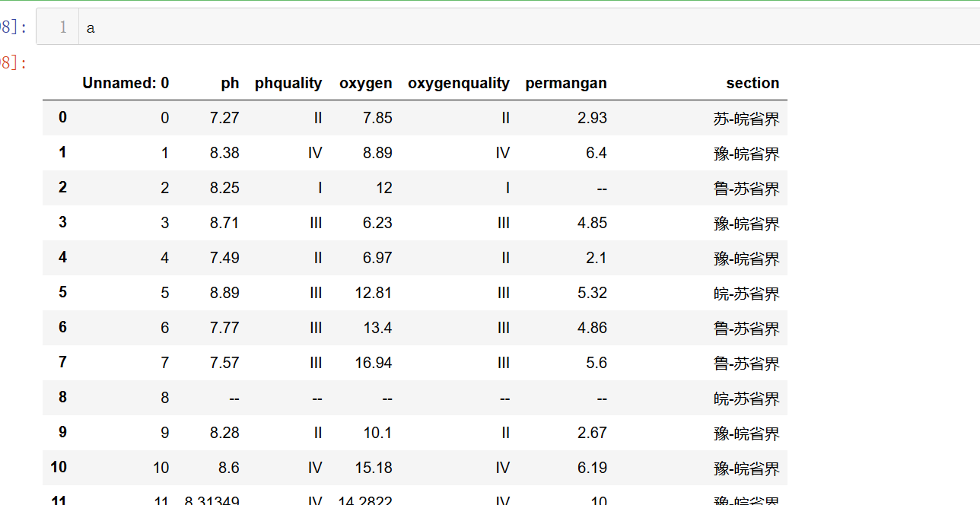Click the section cell "苏-皖省界" in row 0
The width and height of the screenshot is (980, 505).
point(746,119)
